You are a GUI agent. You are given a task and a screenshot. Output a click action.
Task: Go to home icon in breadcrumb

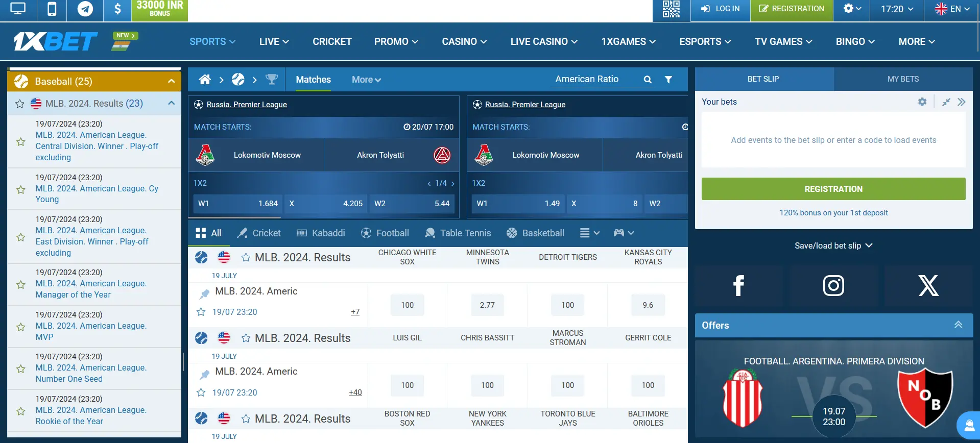[x=205, y=79]
